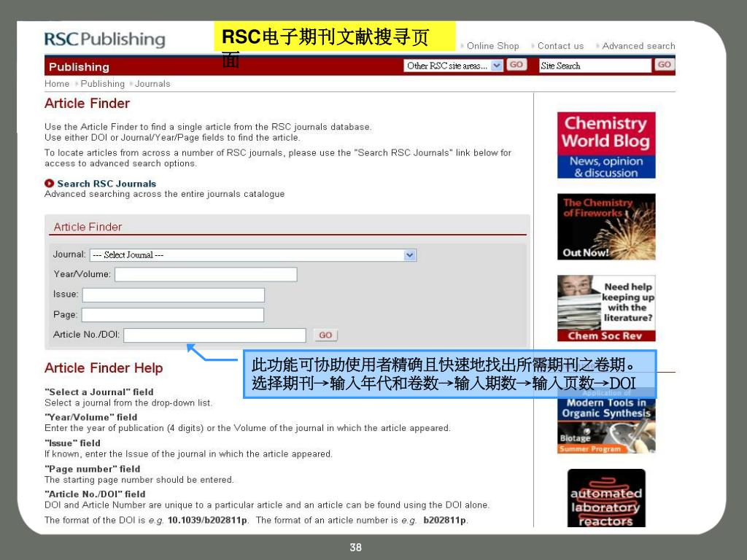Go to Publishing breadcrumb
The height and width of the screenshot is (560, 747).
coord(102,84)
